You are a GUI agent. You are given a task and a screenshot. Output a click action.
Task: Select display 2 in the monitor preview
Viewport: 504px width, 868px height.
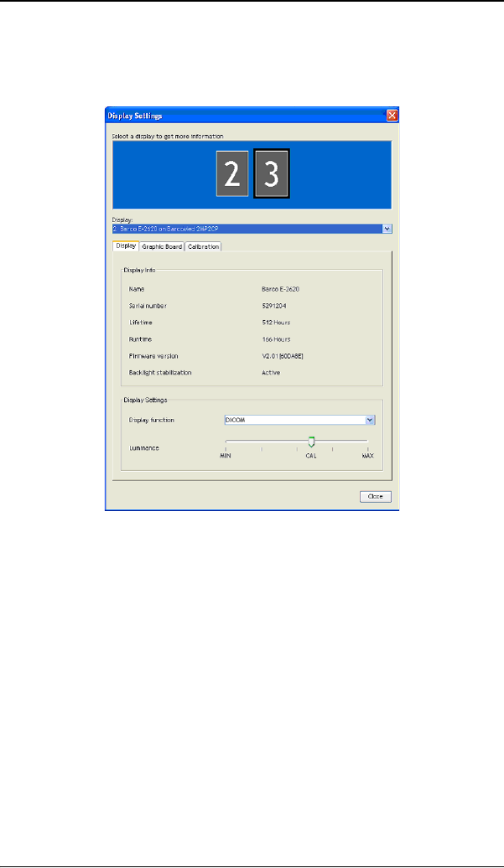click(232, 173)
